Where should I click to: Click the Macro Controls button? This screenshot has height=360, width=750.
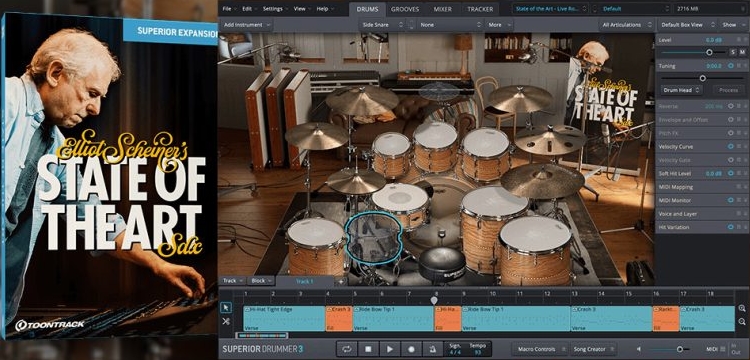tap(540, 349)
